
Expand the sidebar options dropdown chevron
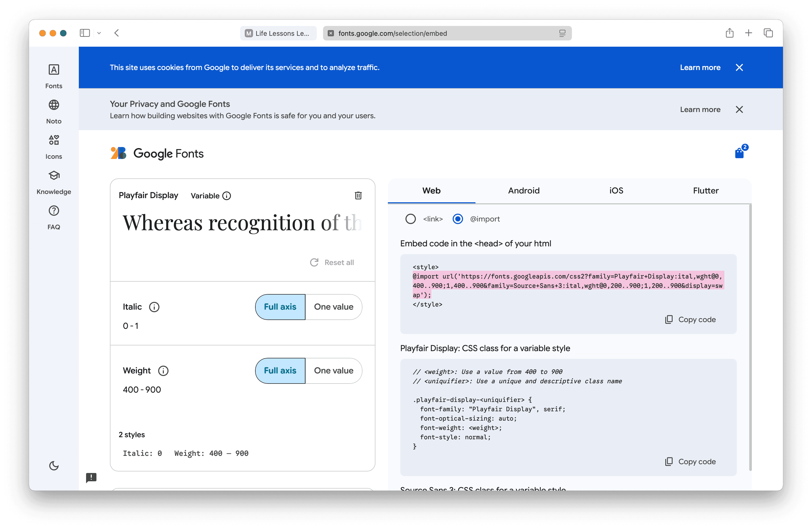point(99,33)
